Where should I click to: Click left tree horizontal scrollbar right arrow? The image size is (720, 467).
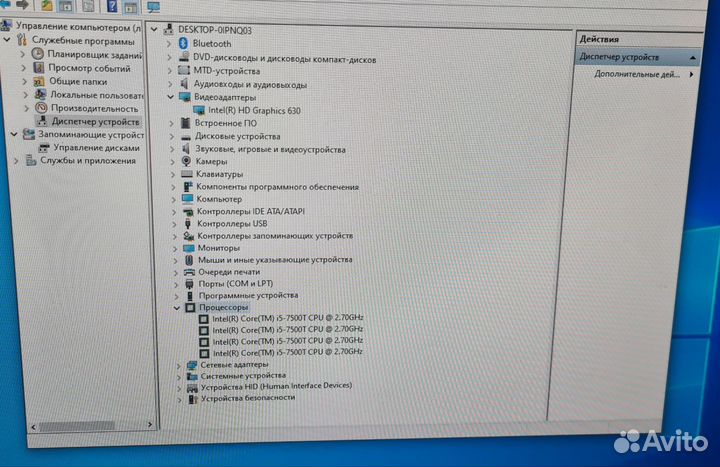(150, 424)
